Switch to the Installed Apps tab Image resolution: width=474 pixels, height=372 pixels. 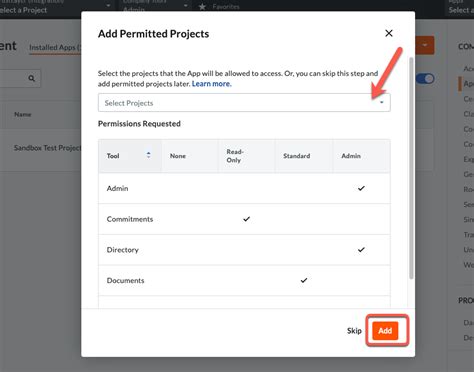(x=55, y=48)
